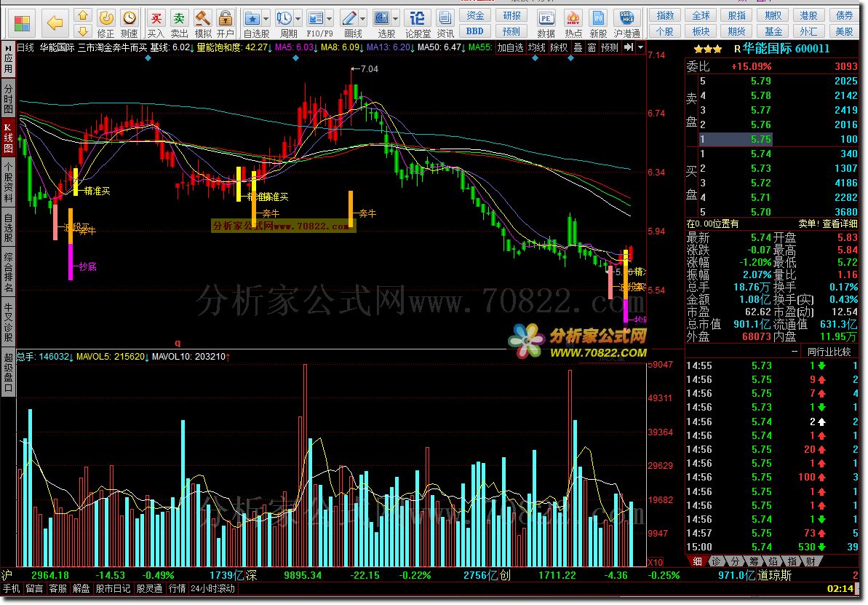Toggle 除权 ex-rights adjustment

pyautogui.click(x=559, y=47)
